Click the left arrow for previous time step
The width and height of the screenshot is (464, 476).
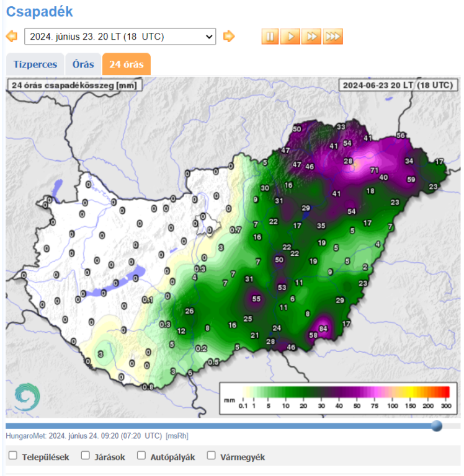tap(12, 37)
